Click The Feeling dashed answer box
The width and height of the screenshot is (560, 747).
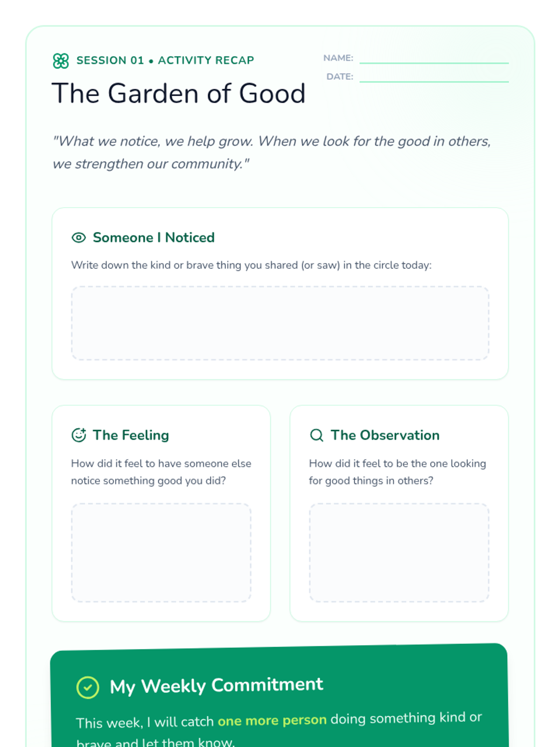(x=161, y=552)
